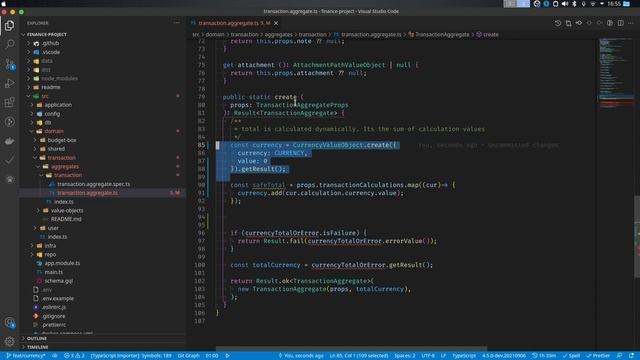
Task: Click the Explorer panel more actions ellipsis
Action: [176, 23]
